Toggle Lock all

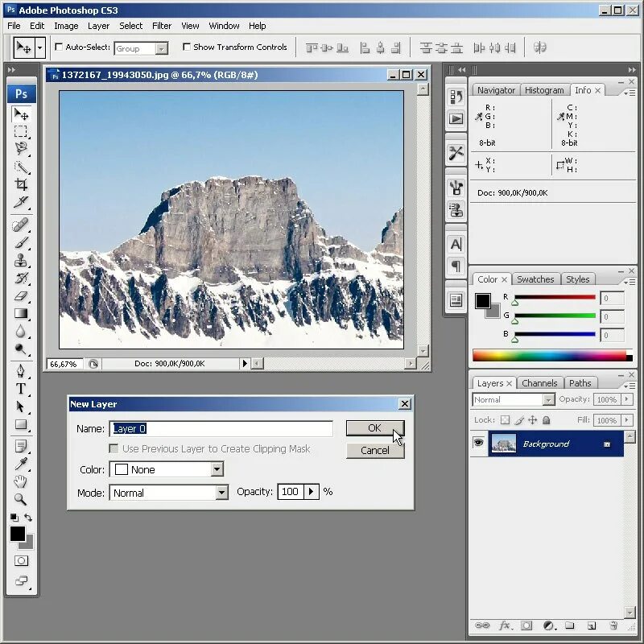coord(547,419)
